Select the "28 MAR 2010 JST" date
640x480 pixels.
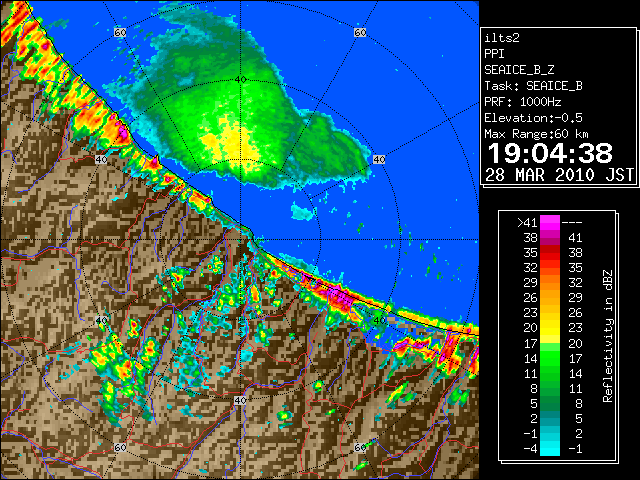560,175
